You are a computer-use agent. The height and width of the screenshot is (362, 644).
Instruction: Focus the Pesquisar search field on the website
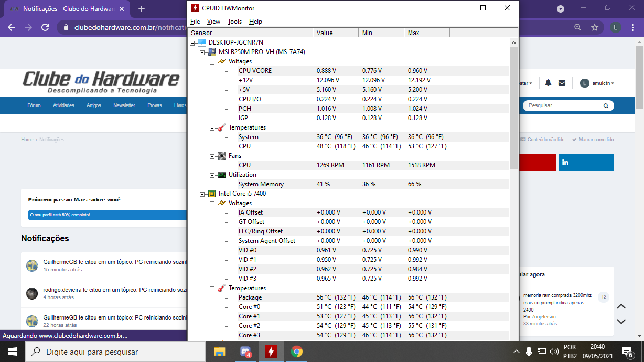tap(563, 105)
